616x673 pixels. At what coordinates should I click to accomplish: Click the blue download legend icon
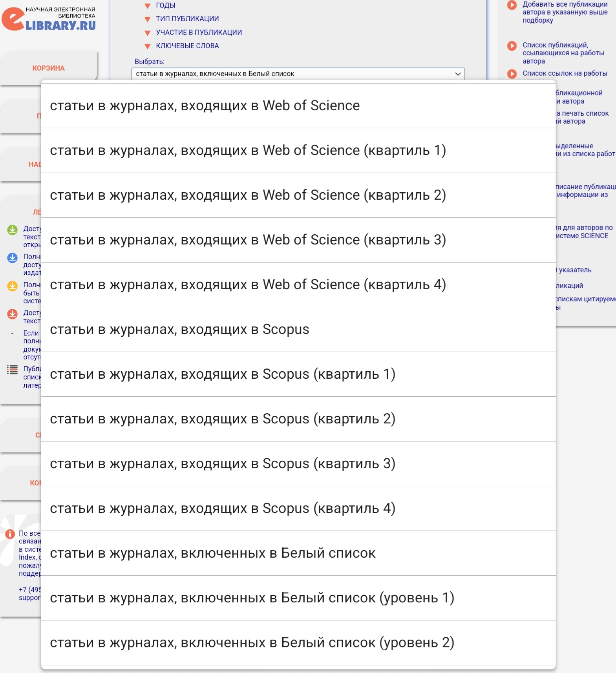click(x=13, y=258)
